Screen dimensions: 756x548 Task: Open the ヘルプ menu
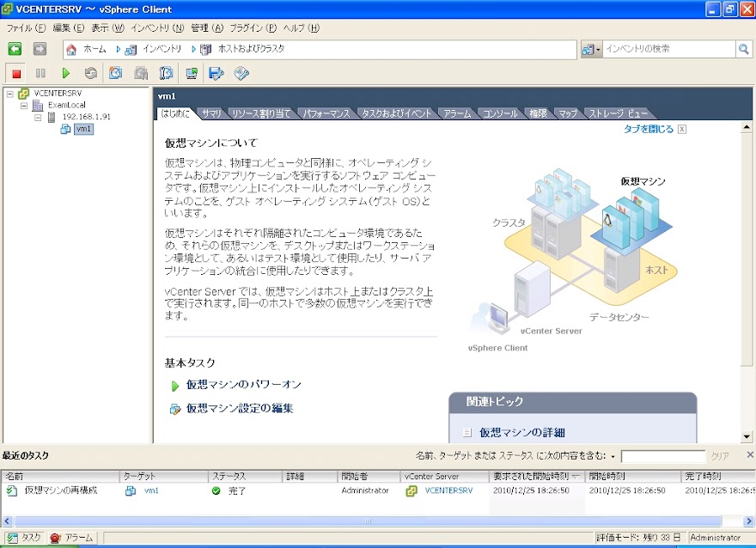[302, 28]
